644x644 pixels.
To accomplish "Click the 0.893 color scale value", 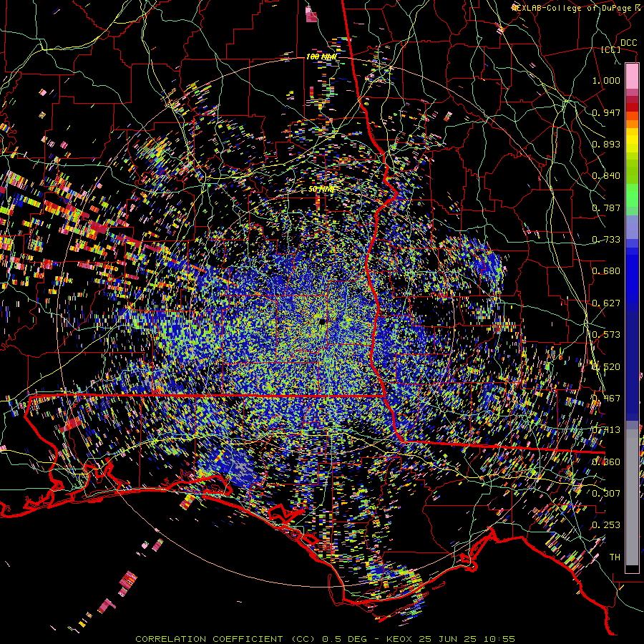I will pyautogui.click(x=606, y=144).
